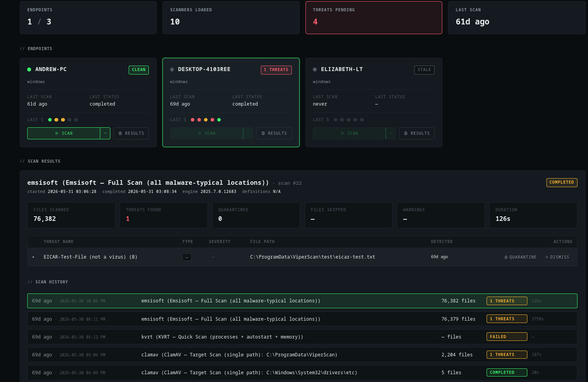Click the 1 THREATS badge on the 126s row

pos(507,301)
